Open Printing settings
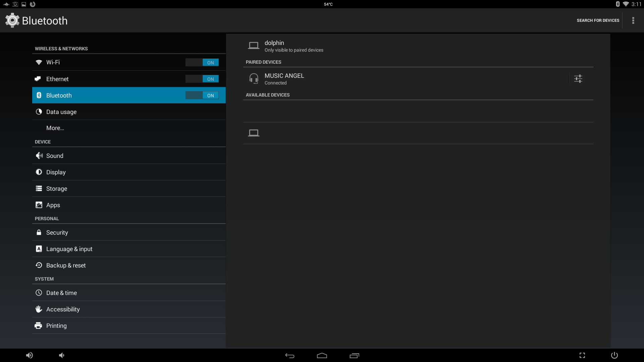 129,325
